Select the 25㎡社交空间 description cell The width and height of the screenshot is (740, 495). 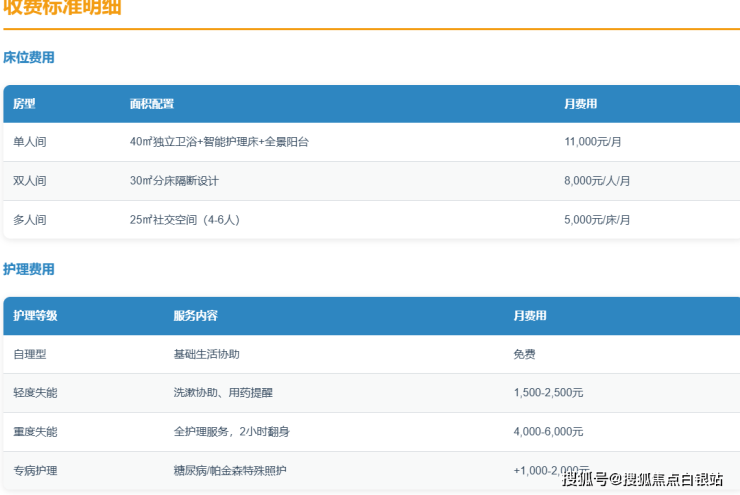click(x=184, y=219)
